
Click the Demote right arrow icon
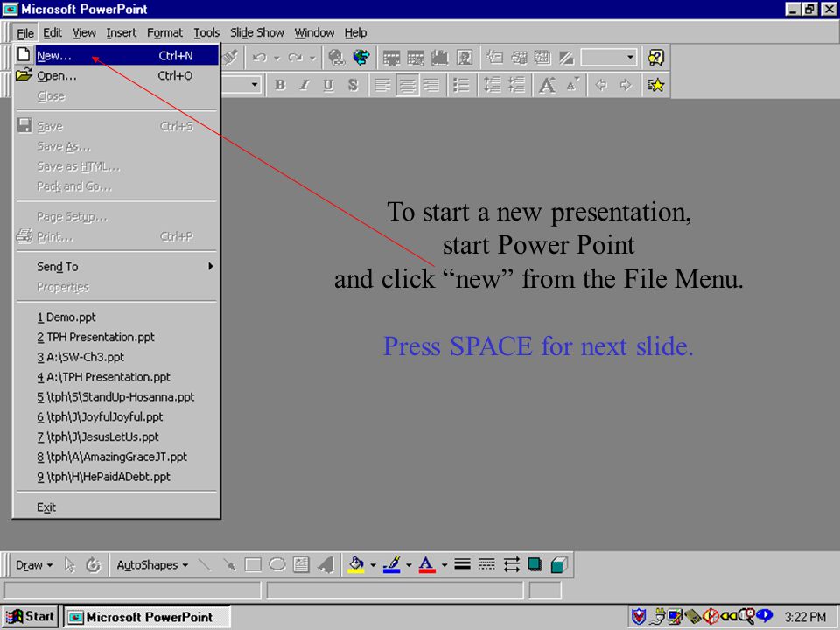pyautogui.click(x=626, y=85)
